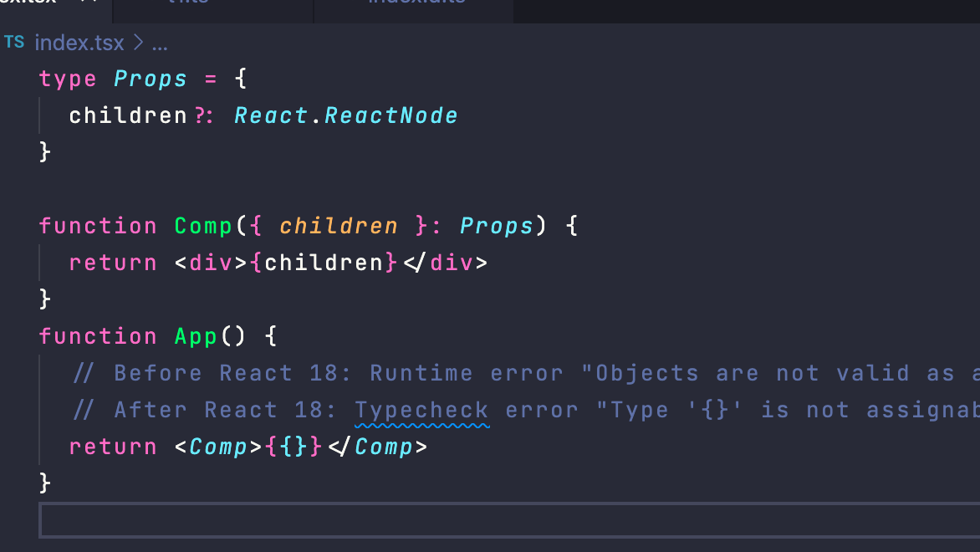The height and width of the screenshot is (552, 980).
Task: Click the Props type name declaration
Action: [x=151, y=79]
